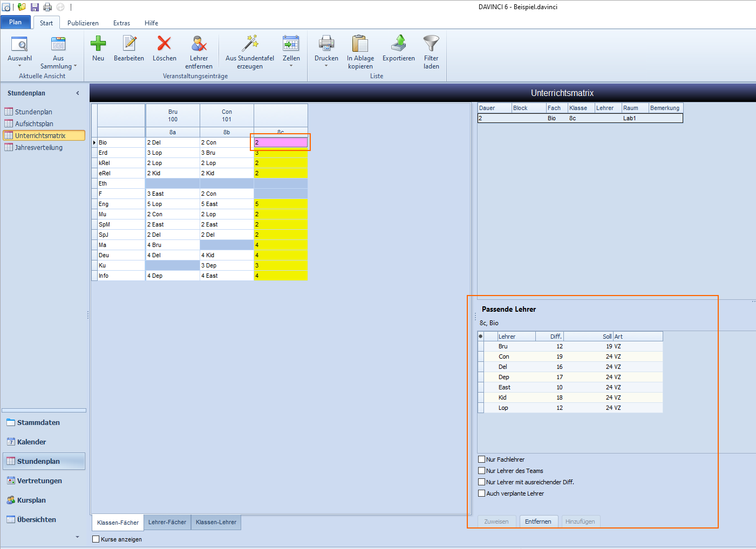Click In Ablage kopieren clipboard icon
The image size is (756, 549).
(360, 43)
